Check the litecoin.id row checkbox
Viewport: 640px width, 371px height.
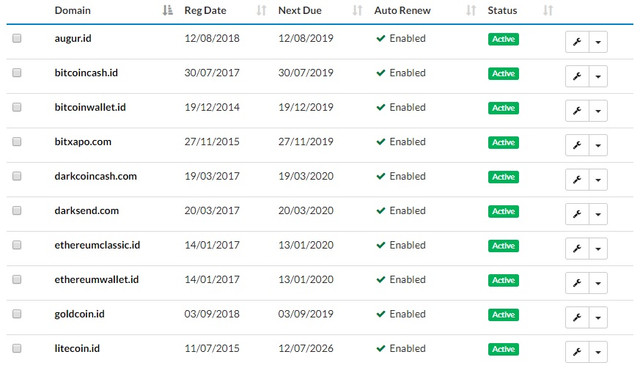(17, 348)
